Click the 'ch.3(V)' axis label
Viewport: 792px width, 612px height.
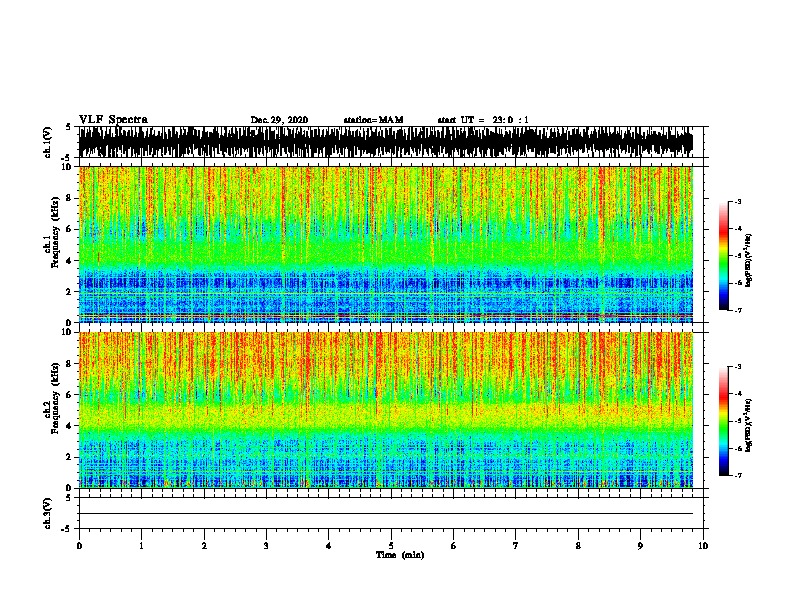pyautogui.click(x=48, y=513)
